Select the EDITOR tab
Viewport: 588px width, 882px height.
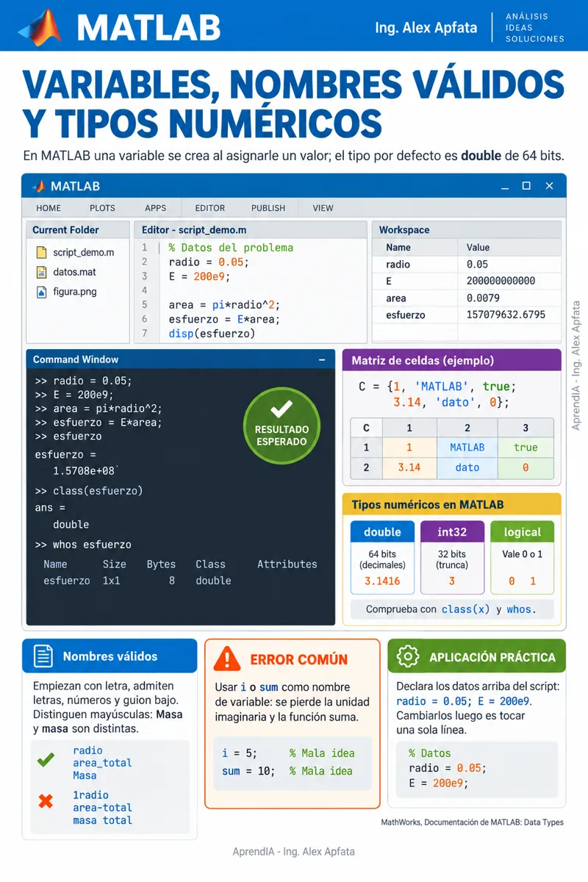pos(210,208)
